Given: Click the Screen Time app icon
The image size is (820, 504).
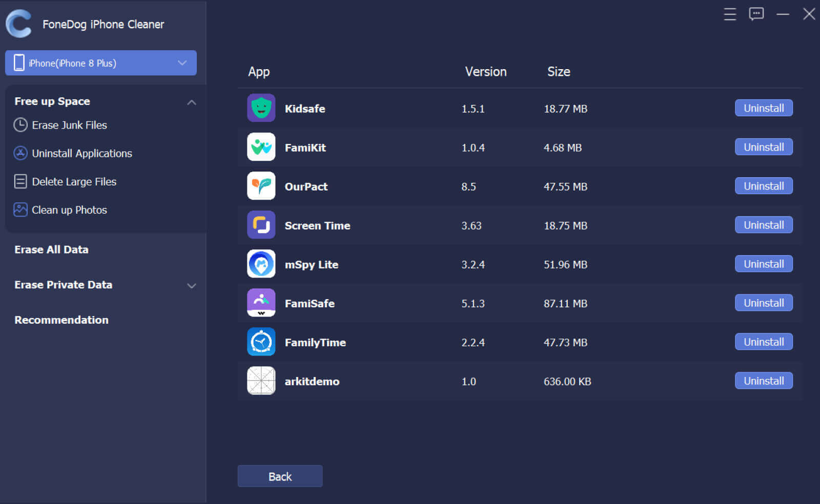Looking at the screenshot, I should click(x=261, y=224).
